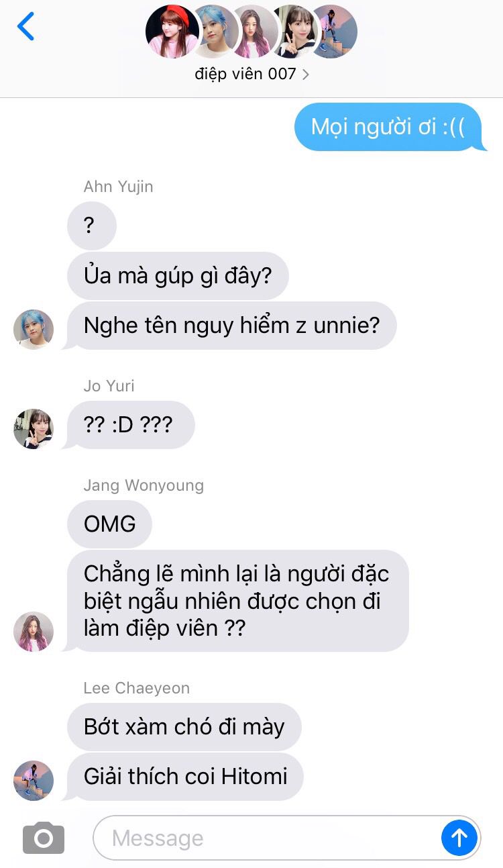Image resolution: width=503 pixels, height=868 pixels.
Task: Tap Ahn Yujin's blue-haired avatar beside her message
Action: click(x=34, y=330)
